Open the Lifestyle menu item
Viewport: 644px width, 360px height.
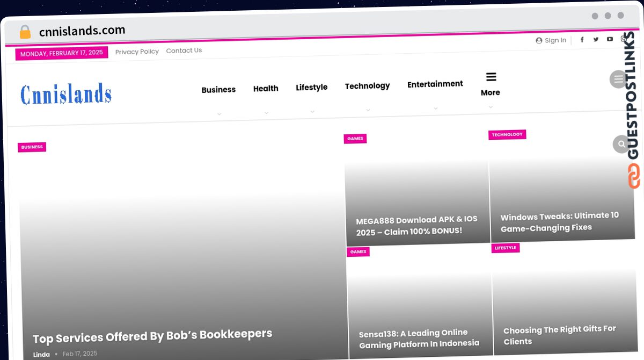312,87
